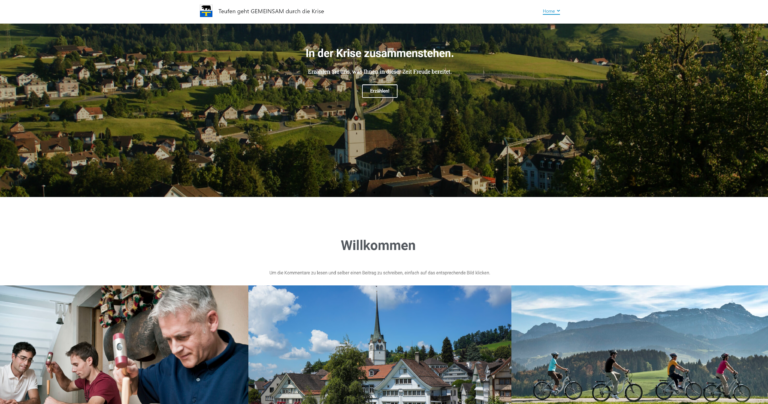Open the cyclists with mountains photo
The image size is (768, 404).
[640, 345]
